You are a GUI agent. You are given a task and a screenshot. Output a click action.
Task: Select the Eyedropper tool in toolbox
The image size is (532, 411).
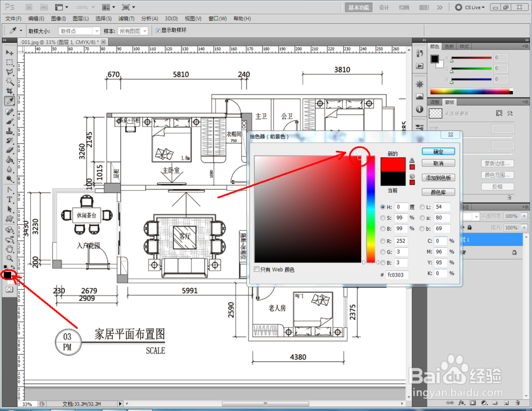tap(10, 100)
